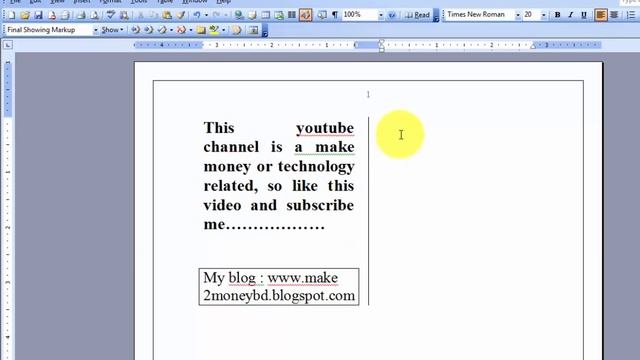The image size is (640, 360).
Task: Insert a hyperlink with globe icon
Action: click(x=239, y=16)
